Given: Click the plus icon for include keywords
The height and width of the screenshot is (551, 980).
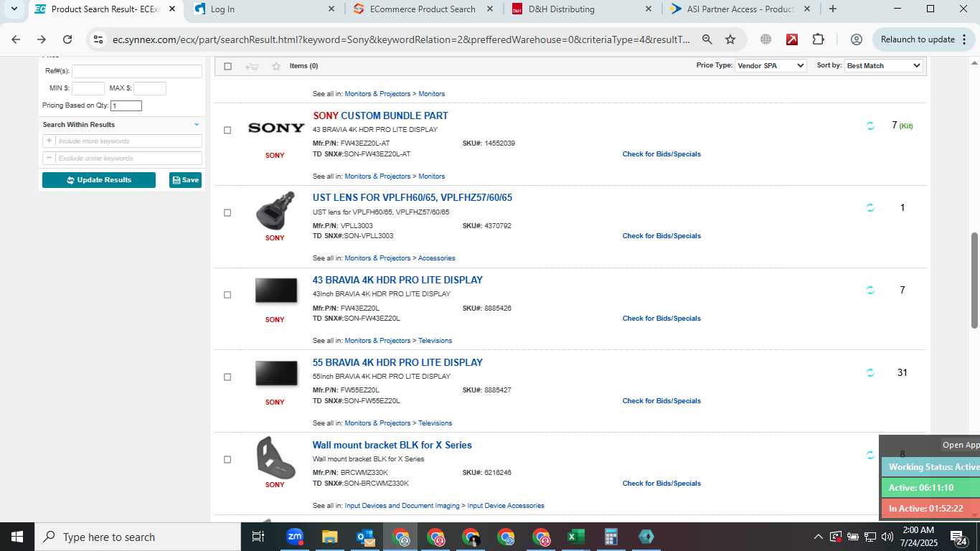Looking at the screenshot, I should 49,141.
